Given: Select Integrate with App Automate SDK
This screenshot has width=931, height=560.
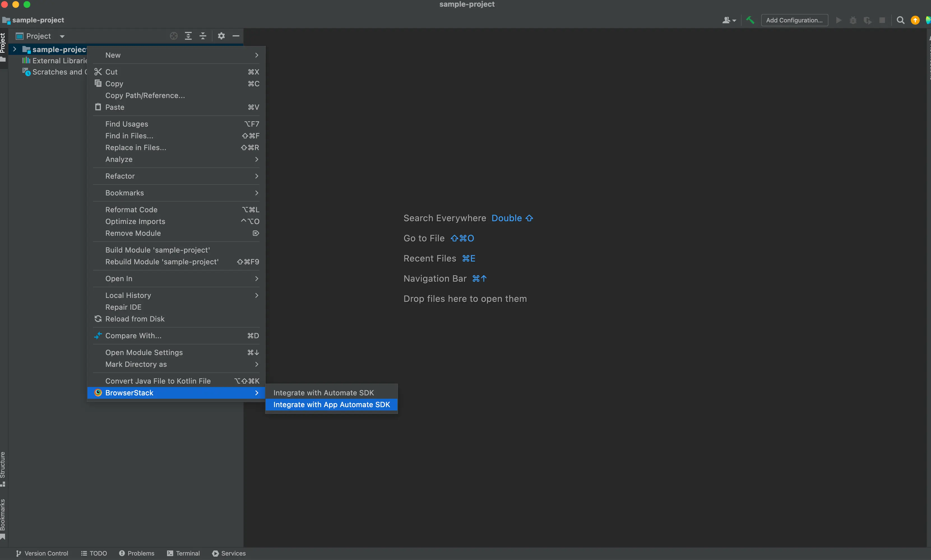Looking at the screenshot, I should pyautogui.click(x=331, y=405).
